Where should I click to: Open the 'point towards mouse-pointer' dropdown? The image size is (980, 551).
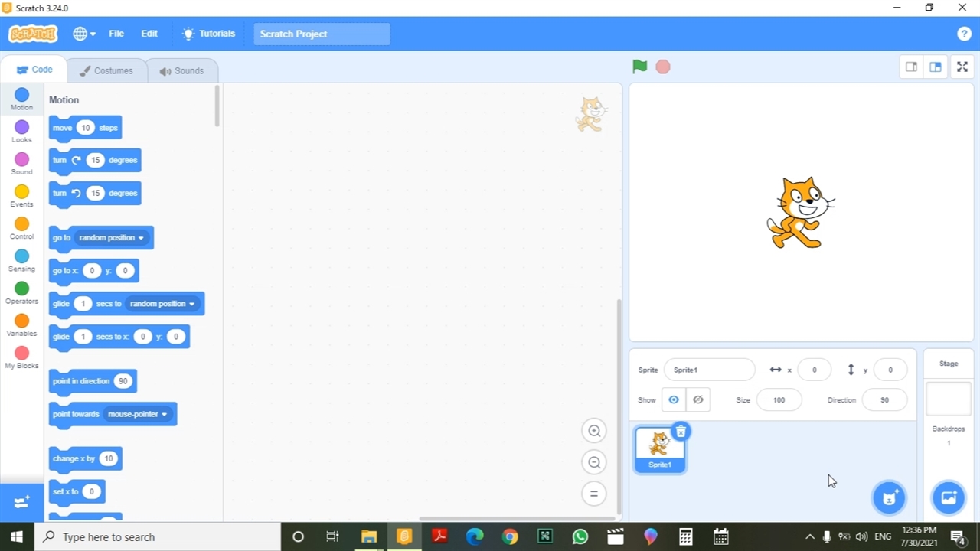pos(164,414)
